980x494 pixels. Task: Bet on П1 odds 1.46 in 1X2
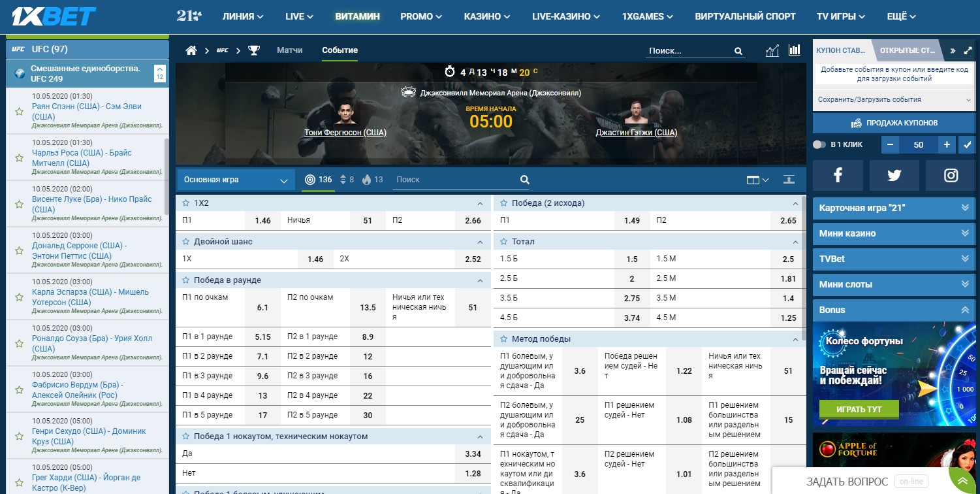coord(262,221)
